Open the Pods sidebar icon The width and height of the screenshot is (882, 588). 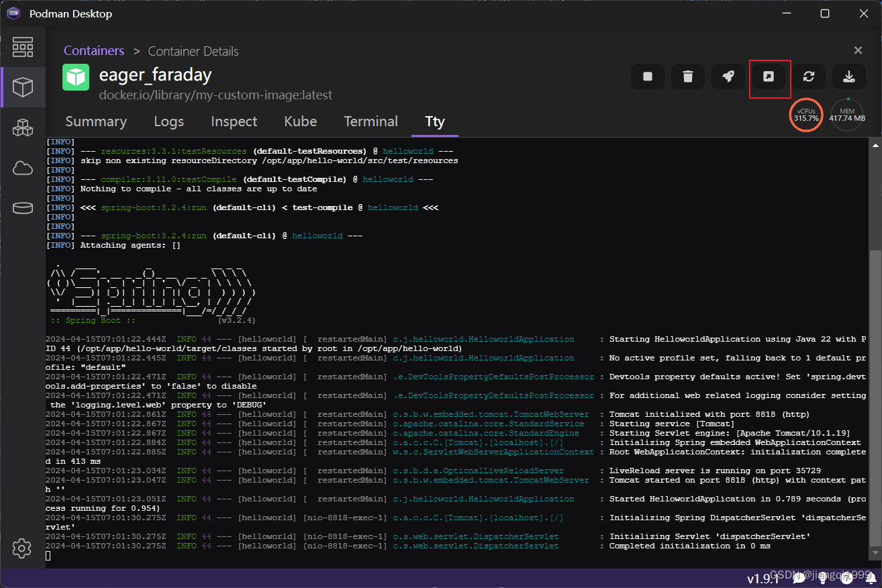pos(23,128)
